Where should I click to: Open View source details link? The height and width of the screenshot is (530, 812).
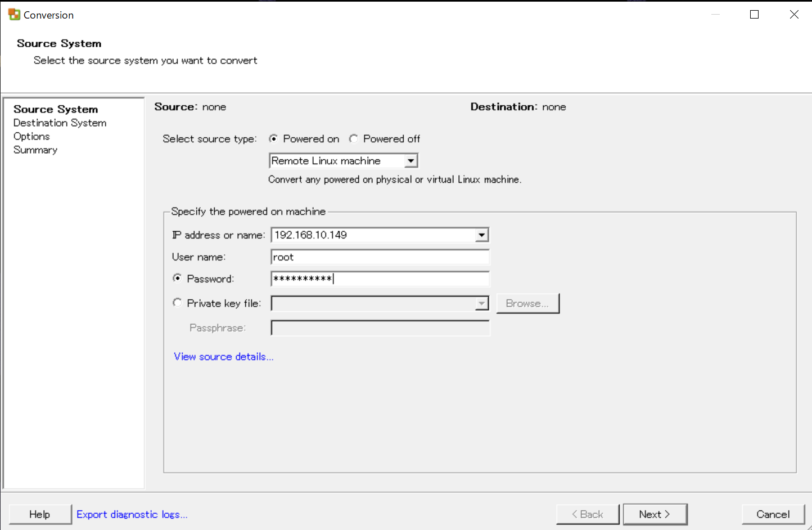pyautogui.click(x=223, y=357)
